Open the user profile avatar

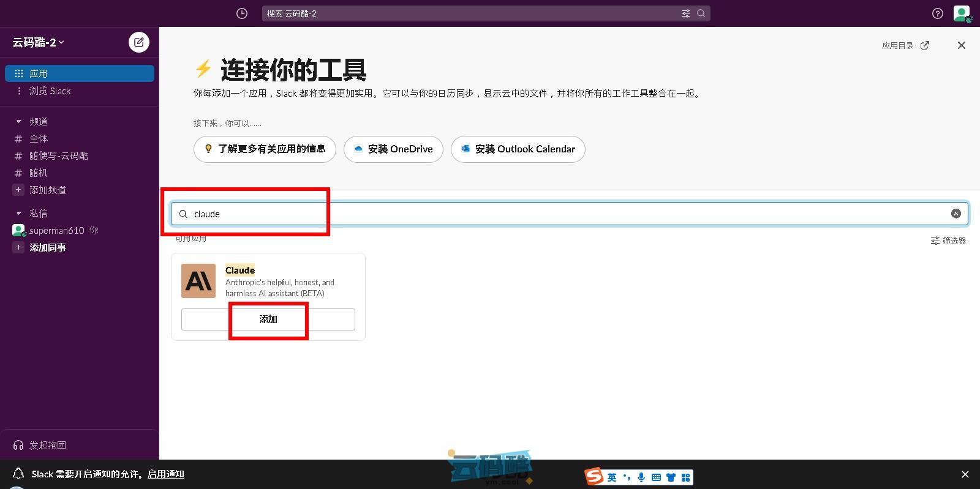click(962, 13)
